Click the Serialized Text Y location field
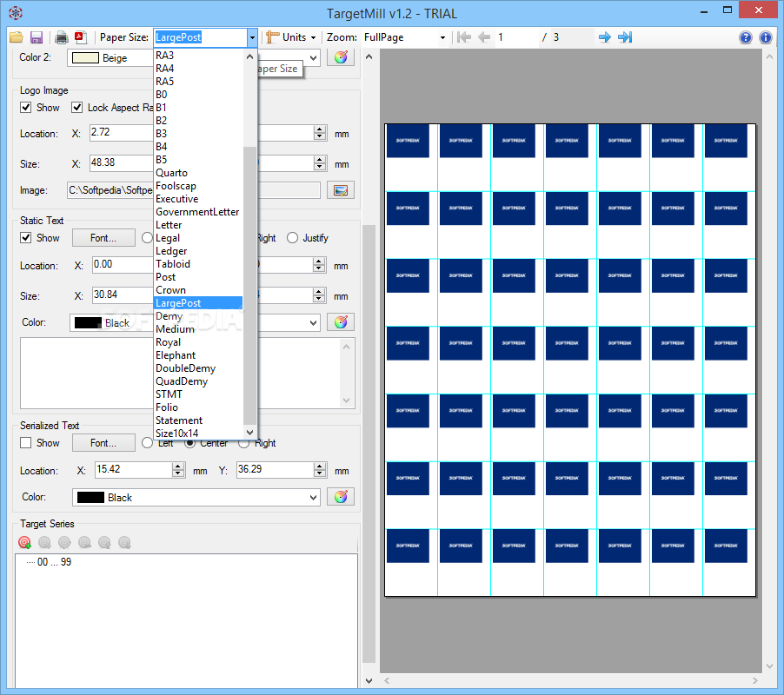The width and height of the screenshot is (784, 695). (276, 469)
